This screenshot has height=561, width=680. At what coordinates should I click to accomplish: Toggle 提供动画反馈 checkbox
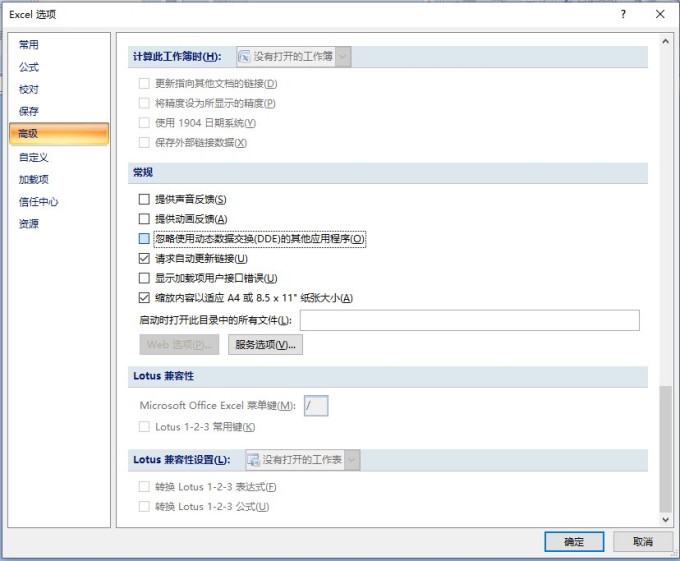tap(144, 219)
